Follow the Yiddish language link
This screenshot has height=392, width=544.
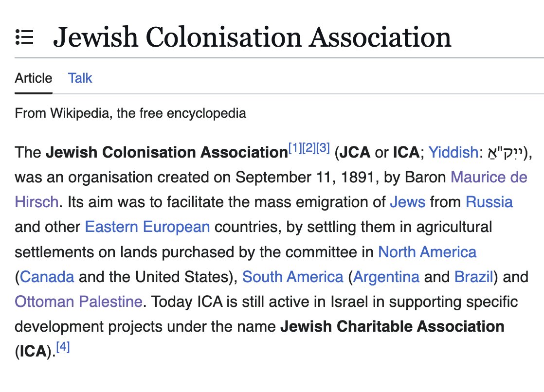click(453, 153)
